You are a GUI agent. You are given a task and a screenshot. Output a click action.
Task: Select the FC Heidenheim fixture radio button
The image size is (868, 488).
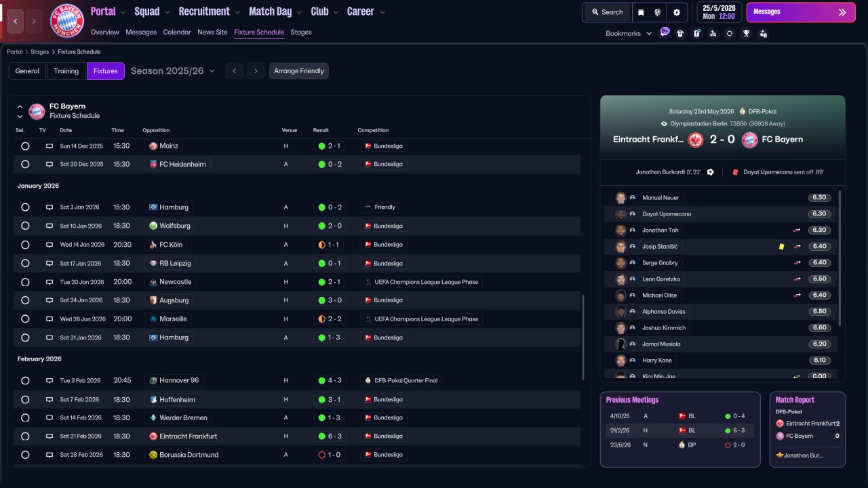click(25, 164)
